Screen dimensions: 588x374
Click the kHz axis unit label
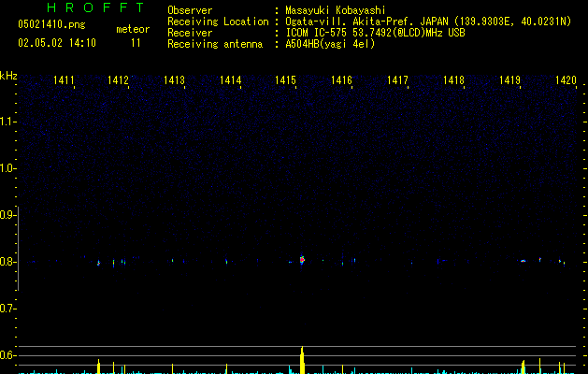(x=8, y=76)
